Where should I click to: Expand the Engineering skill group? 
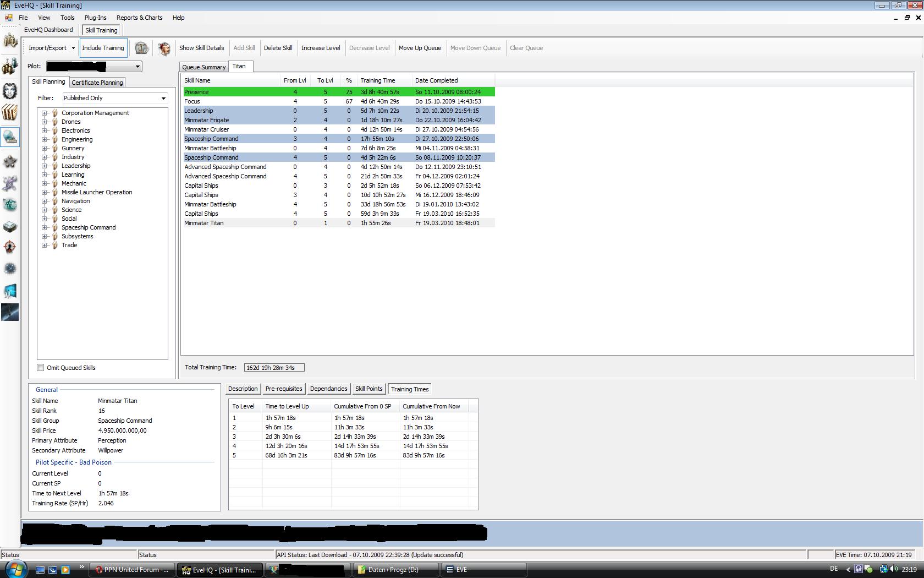(45, 139)
